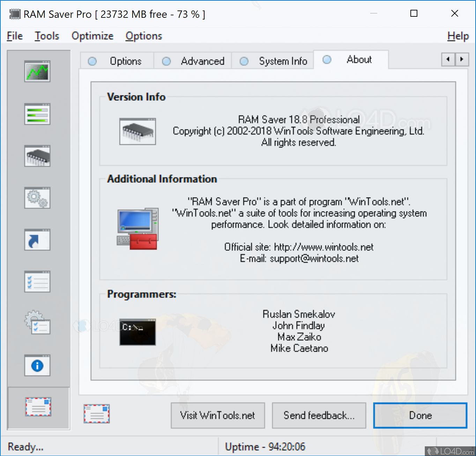Click the gear with checklist sidebar icon

37,323
